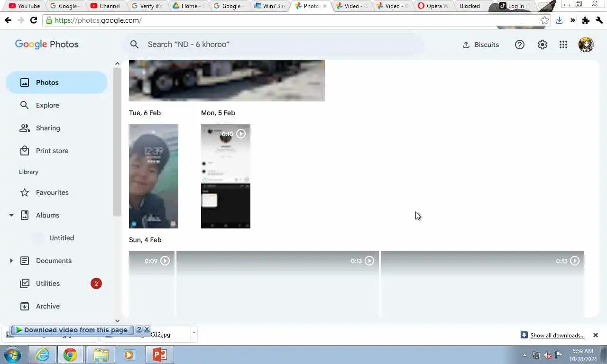
Task: Click the download extension arrow icon
Action: (x=559, y=20)
